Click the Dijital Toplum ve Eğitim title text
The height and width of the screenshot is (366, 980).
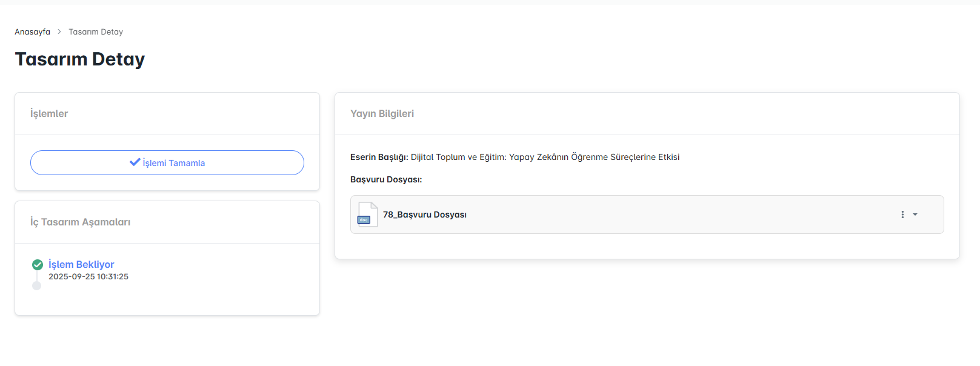545,157
